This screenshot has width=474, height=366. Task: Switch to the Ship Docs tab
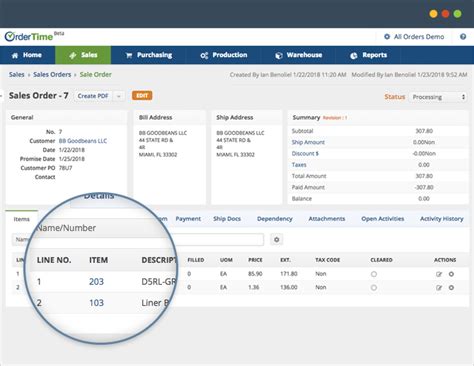[227, 219]
